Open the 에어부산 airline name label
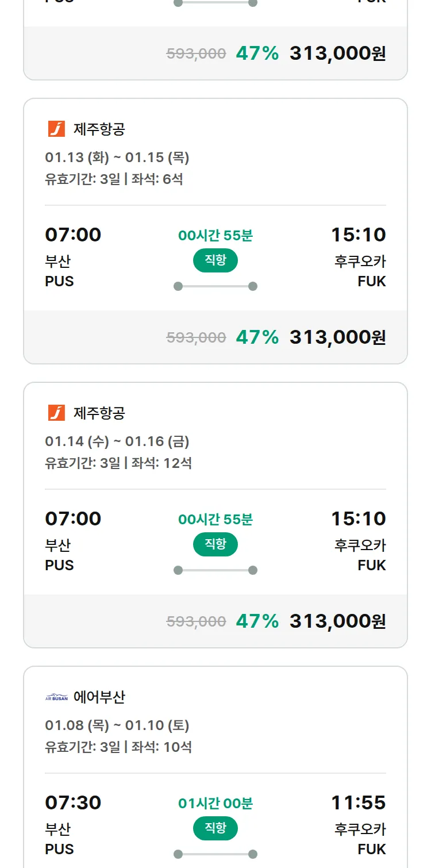431x868 pixels. point(99,697)
